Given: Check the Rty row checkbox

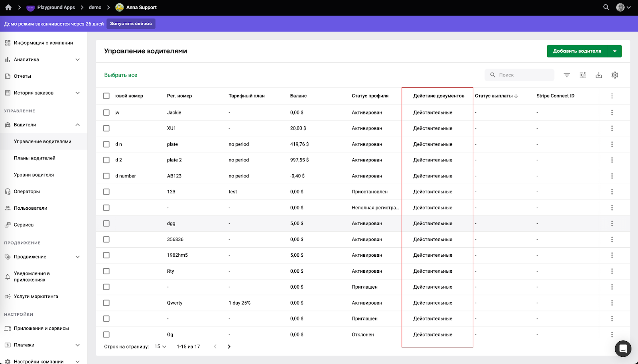Looking at the screenshot, I should 106,271.
